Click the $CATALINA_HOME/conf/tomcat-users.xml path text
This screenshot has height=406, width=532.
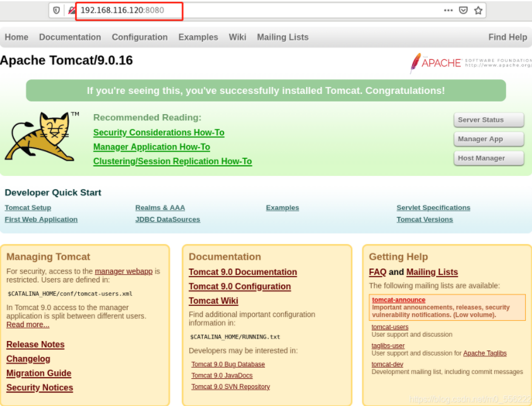pos(70,294)
